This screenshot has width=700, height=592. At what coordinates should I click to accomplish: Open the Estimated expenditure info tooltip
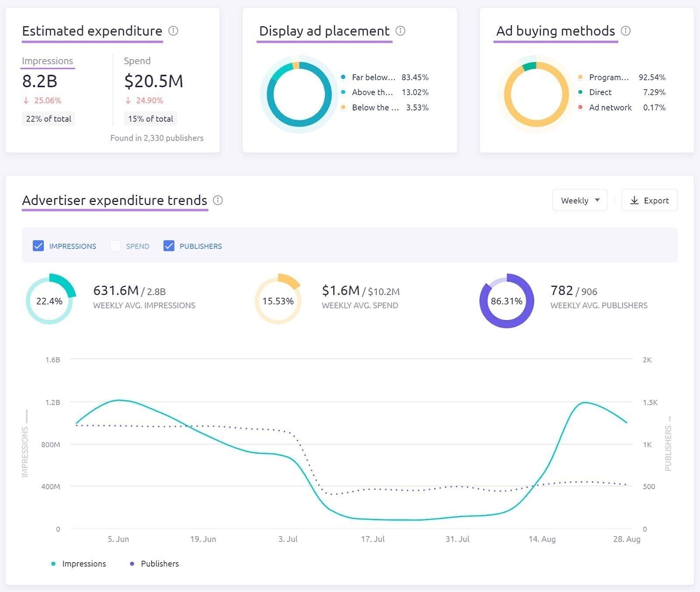point(174,31)
